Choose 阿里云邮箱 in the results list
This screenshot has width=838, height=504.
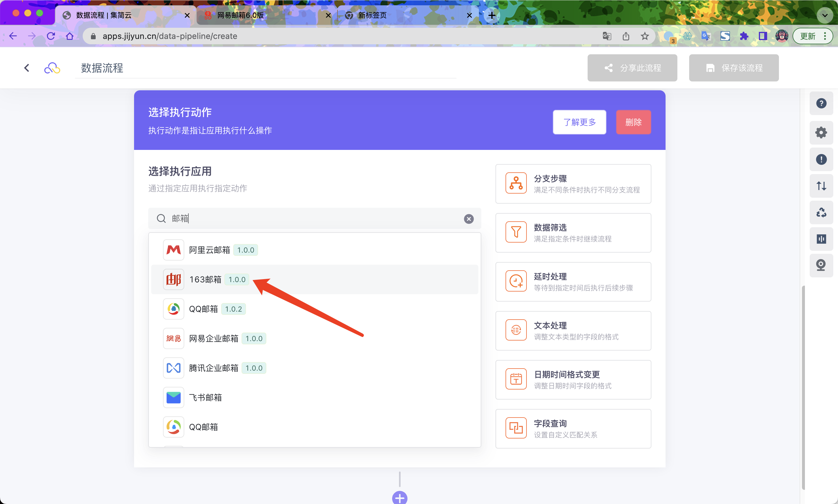209,250
